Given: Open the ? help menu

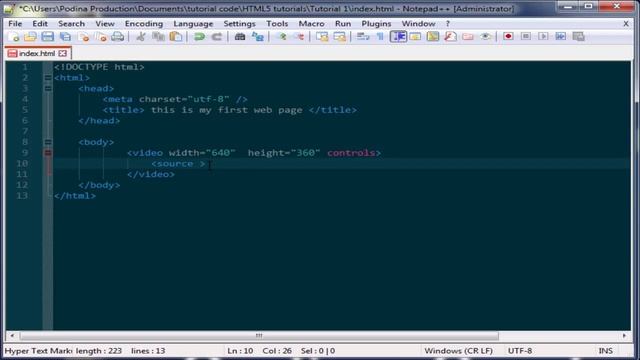Looking at the screenshot, I should (448, 24).
